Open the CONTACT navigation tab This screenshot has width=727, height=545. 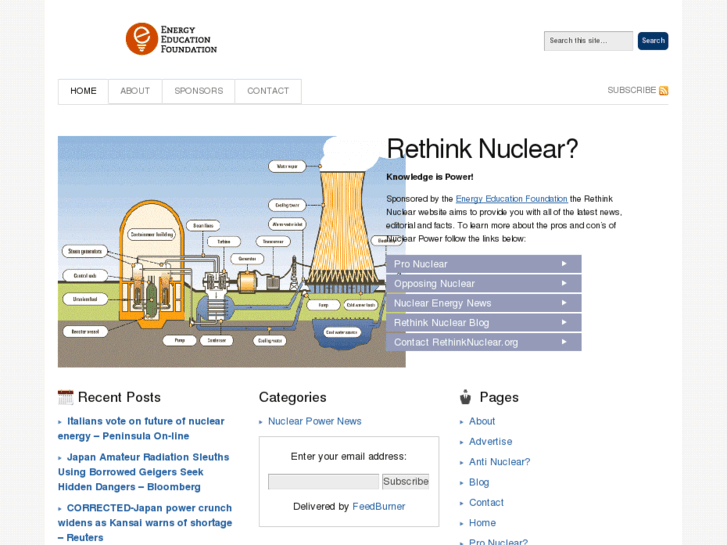(x=268, y=91)
